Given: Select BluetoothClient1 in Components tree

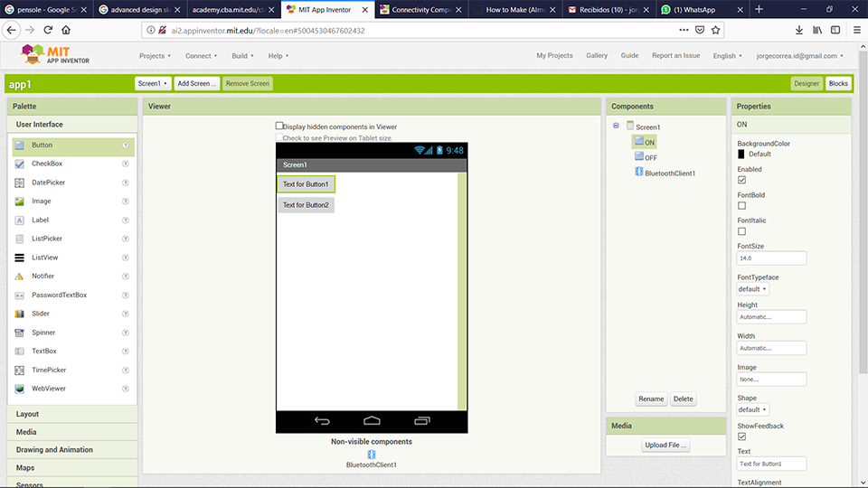Looking at the screenshot, I should 665,173.
